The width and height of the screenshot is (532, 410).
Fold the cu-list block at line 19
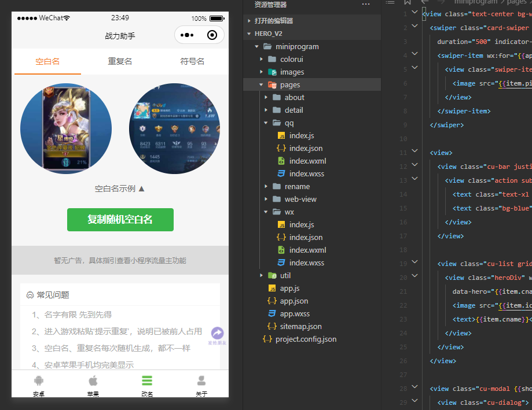tap(414, 261)
